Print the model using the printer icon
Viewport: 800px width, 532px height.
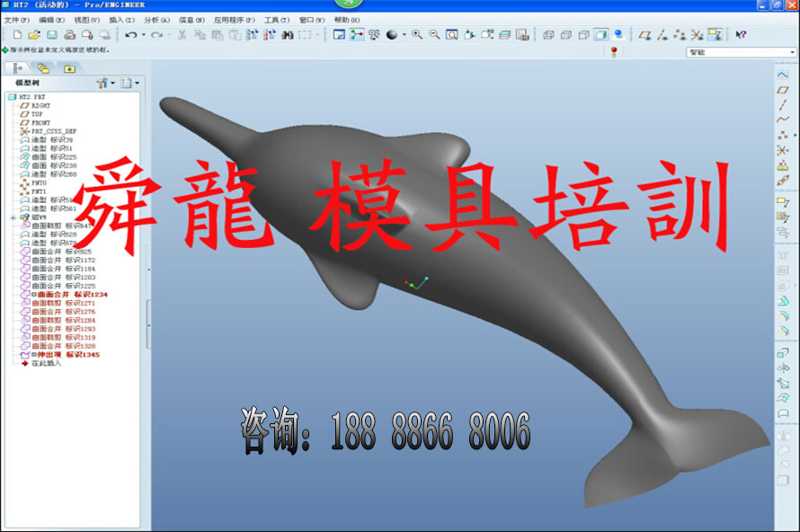click(x=70, y=35)
